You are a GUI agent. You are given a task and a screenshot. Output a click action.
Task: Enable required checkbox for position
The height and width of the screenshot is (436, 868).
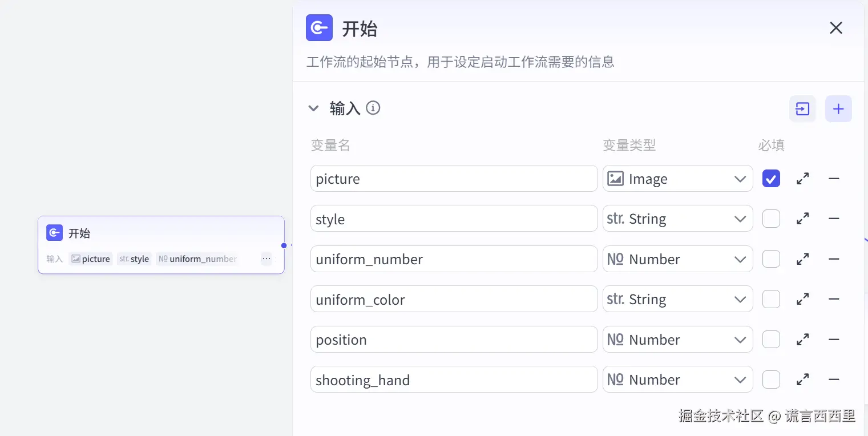(x=771, y=340)
